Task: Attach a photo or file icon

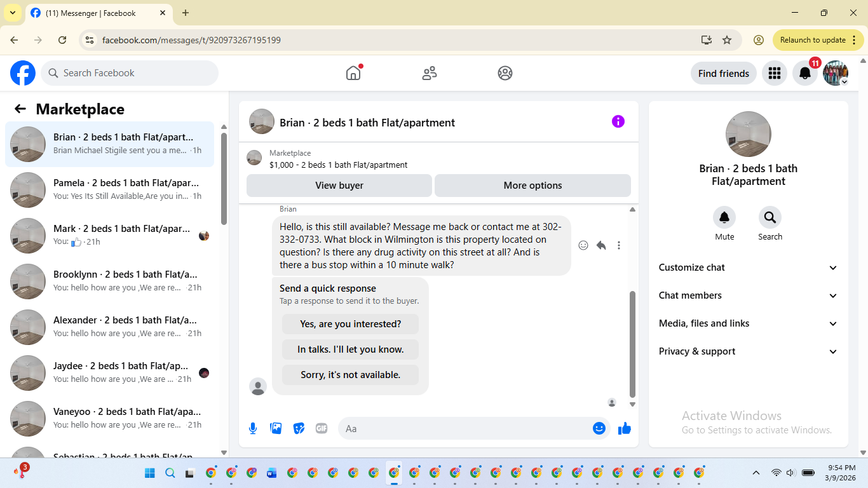Action: click(x=276, y=428)
